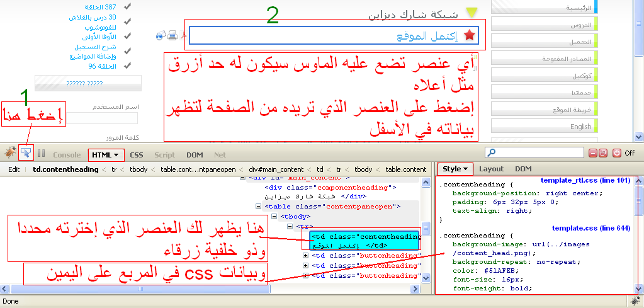This screenshot has height=308, width=644.
Task: Open template.css (line 644) source link
Action: (591, 229)
